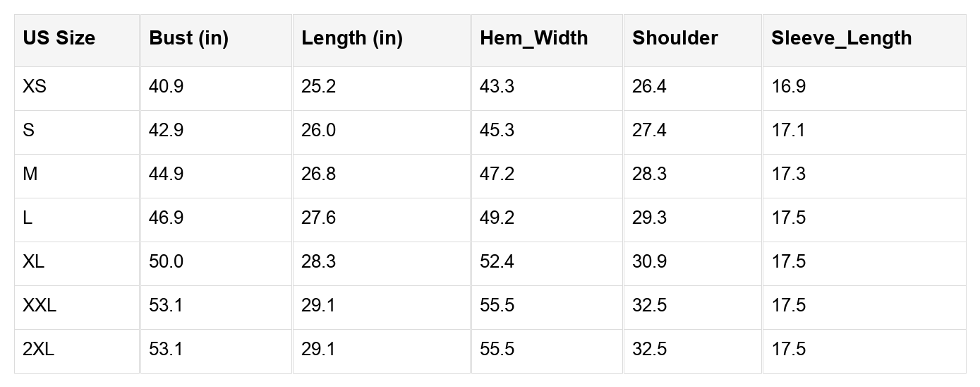Select the 2XL size row label

coord(39,350)
